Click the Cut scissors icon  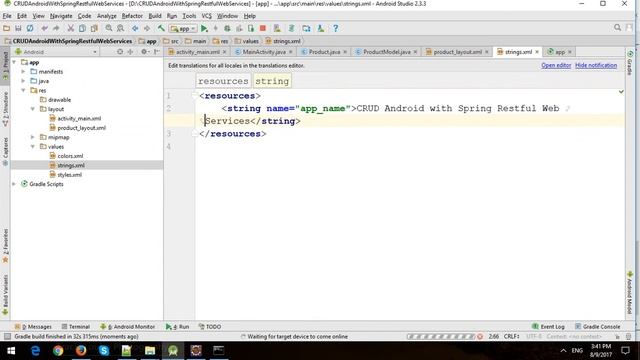(71, 28)
